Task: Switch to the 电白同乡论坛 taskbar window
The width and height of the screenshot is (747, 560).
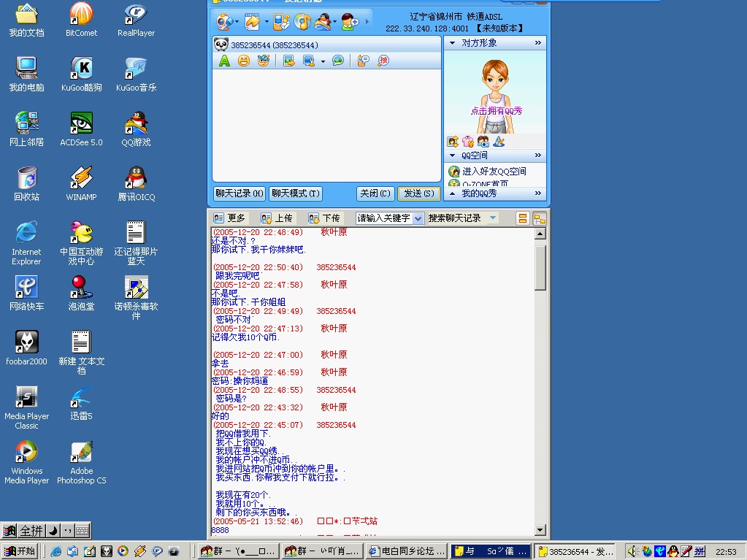Action: [x=407, y=551]
